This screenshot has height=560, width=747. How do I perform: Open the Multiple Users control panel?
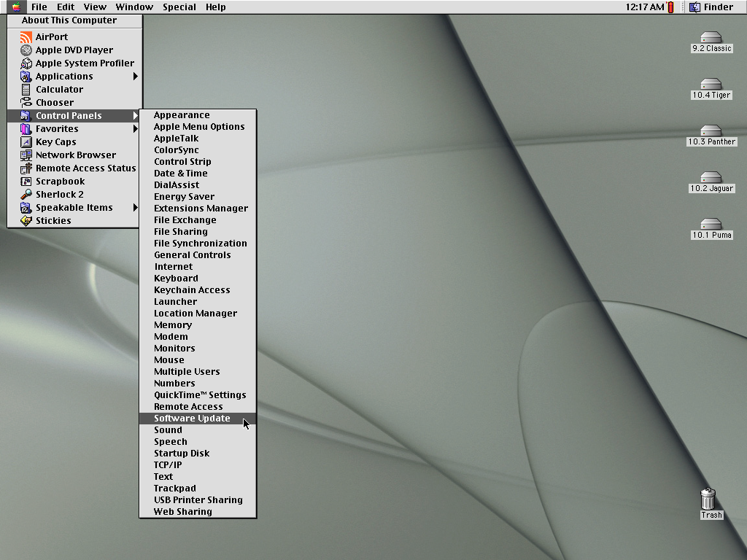[198, 372]
